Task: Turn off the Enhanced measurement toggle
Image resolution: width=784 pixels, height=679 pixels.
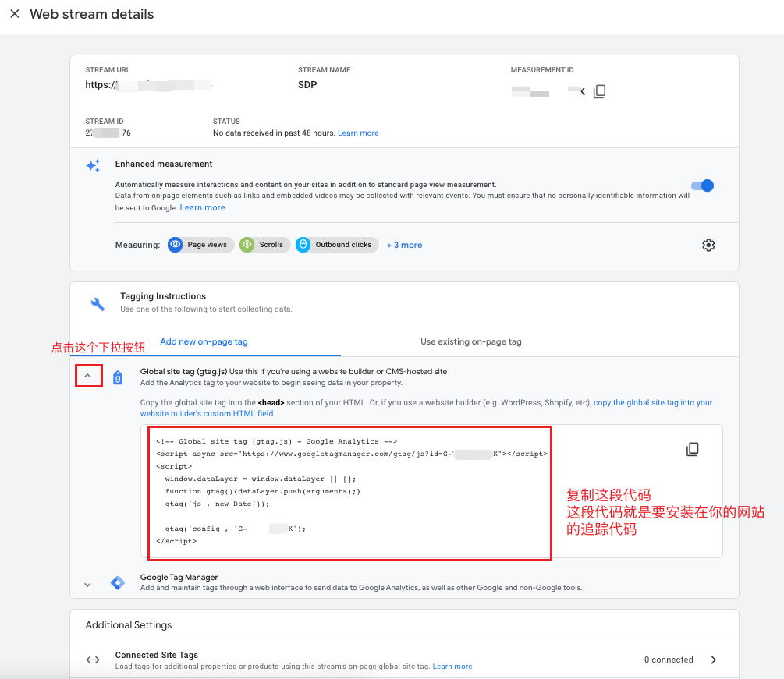Action: [703, 186]
